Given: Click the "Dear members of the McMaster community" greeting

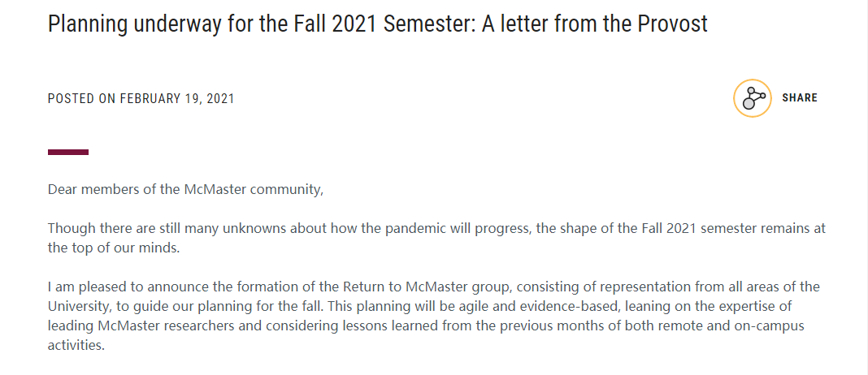Looking at the screenshot, I should point(185,190).
